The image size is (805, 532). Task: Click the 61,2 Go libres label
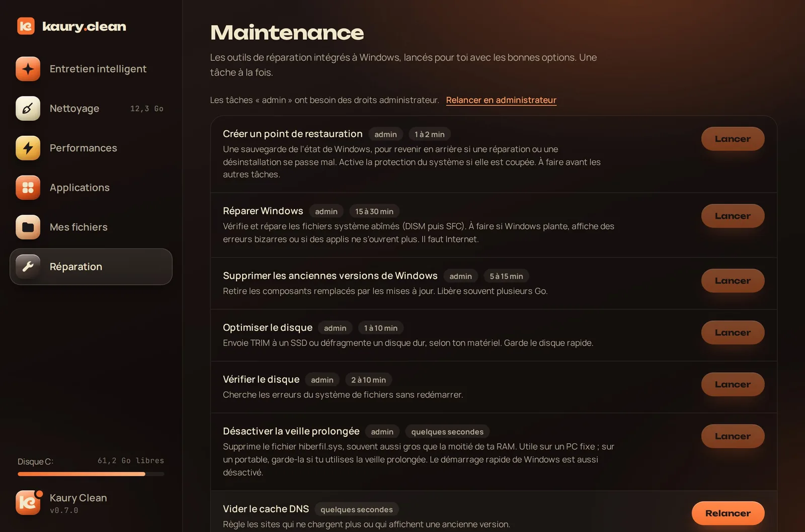(131, 461)
